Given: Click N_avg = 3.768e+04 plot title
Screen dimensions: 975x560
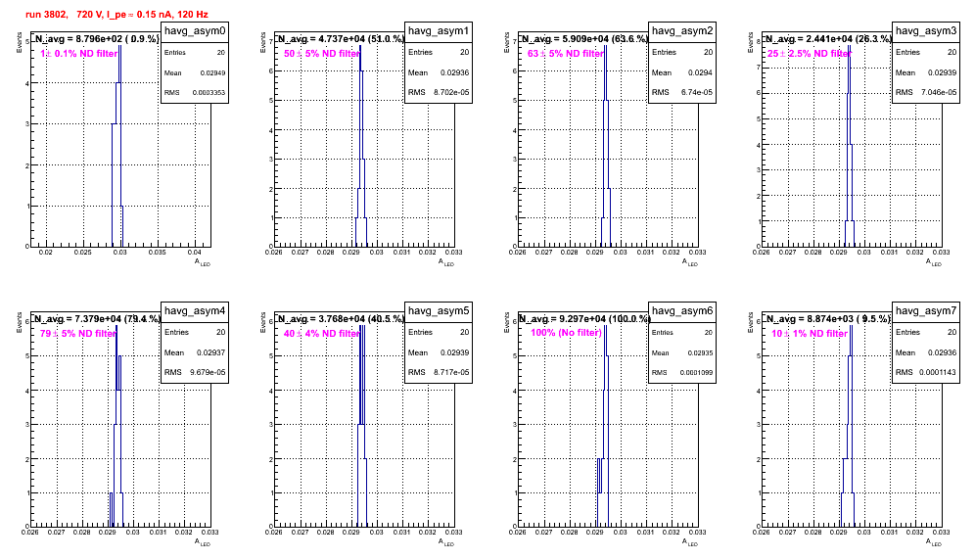Looking at the screenshot, I should point(341,318).
